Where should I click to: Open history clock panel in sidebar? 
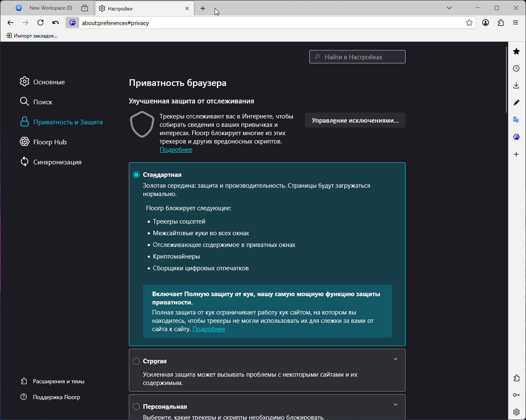click(516, 68)
